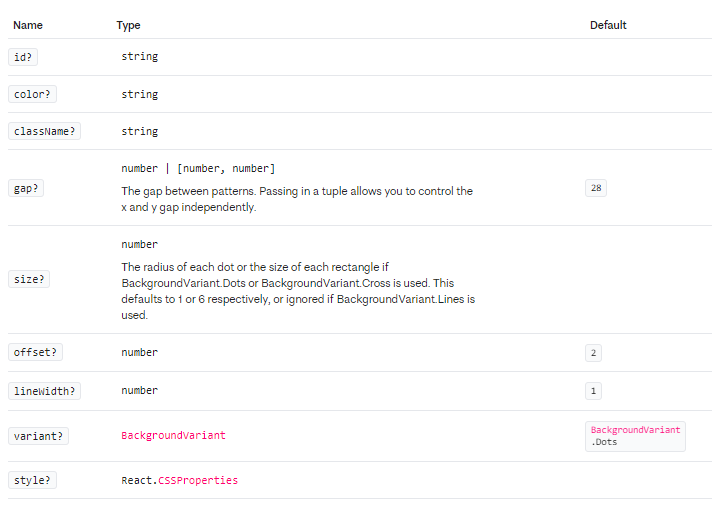Open the pink BackgroundVariant type link
Viewport: 724px width, 521px height.
173,436
